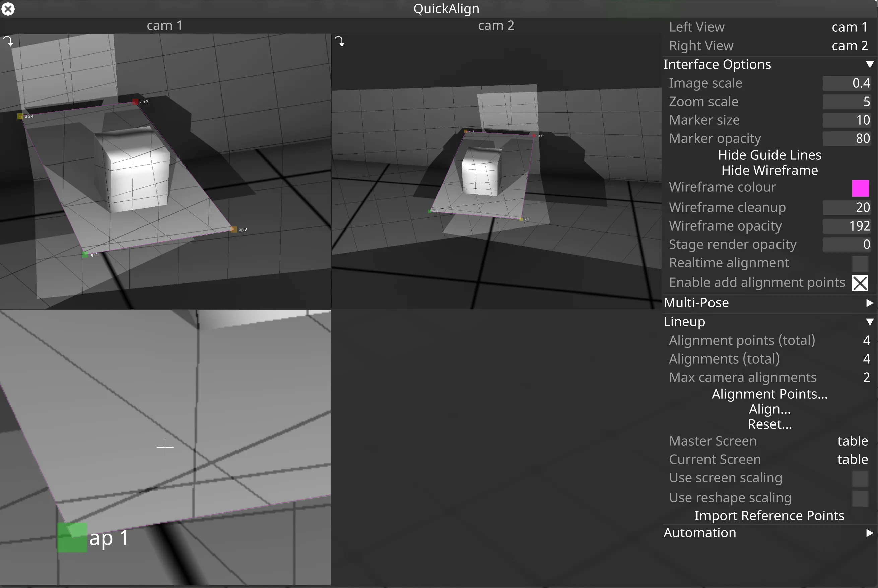Click Import Reference Points
The image size is (878, 588).
769,516
